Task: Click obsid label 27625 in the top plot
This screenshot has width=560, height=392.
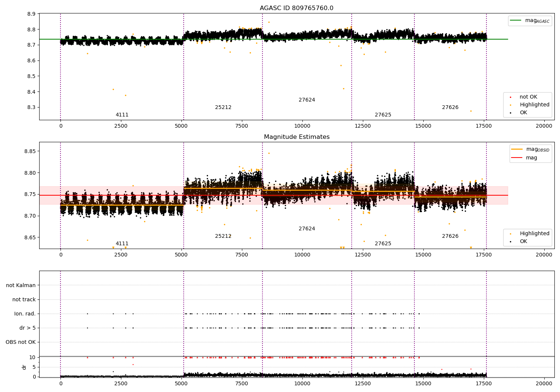Action: click(x=383, y=115)
